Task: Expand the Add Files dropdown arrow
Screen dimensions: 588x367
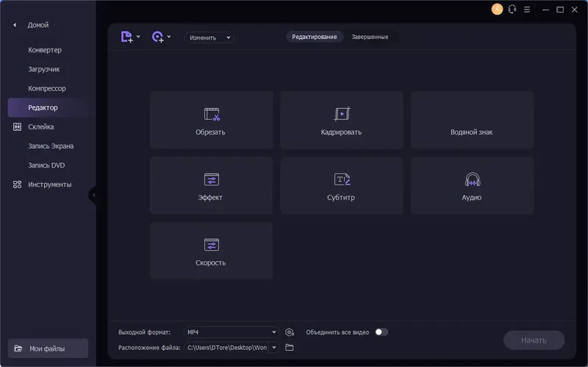Action: (x=138, y=37)
